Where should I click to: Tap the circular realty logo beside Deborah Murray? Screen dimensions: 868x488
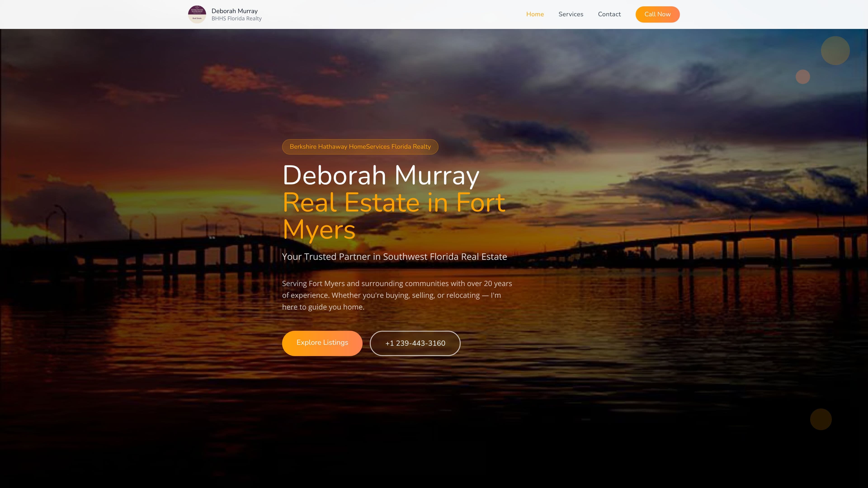[197, 14]
